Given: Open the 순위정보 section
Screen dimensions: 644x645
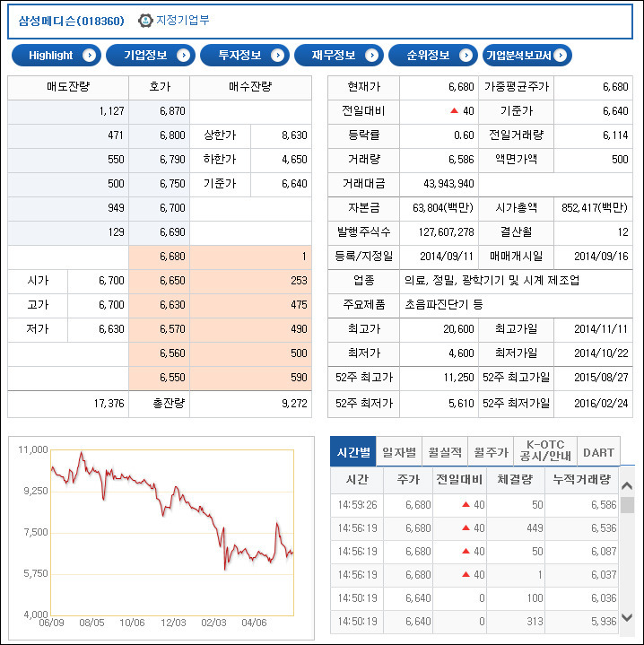Looking at the screenshot, I should 433,55.
